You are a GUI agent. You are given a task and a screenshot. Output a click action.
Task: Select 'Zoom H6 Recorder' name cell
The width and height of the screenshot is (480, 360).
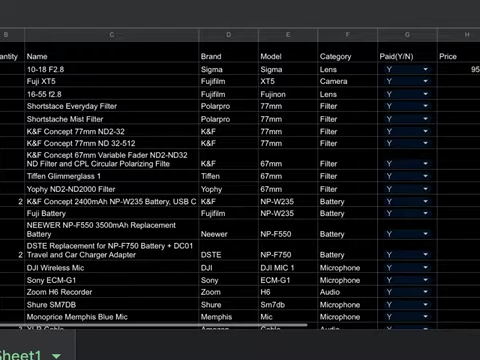(x=112, y=292)
